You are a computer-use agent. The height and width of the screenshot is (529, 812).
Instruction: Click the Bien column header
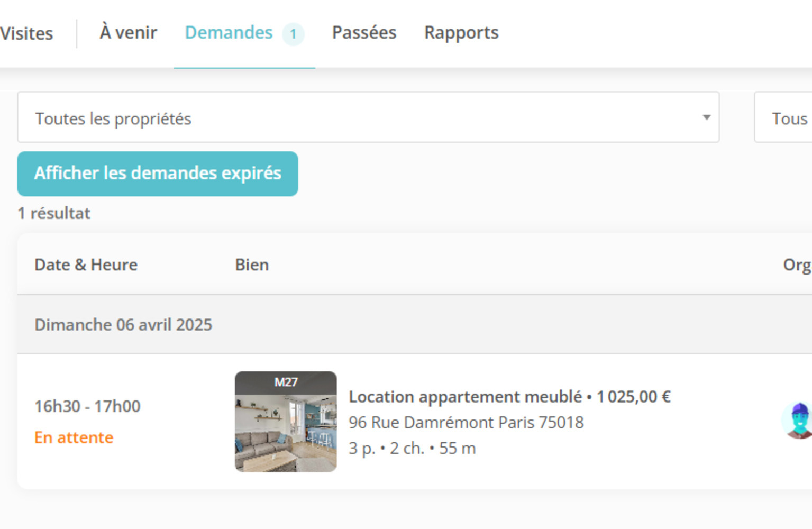tap(252, 264)
